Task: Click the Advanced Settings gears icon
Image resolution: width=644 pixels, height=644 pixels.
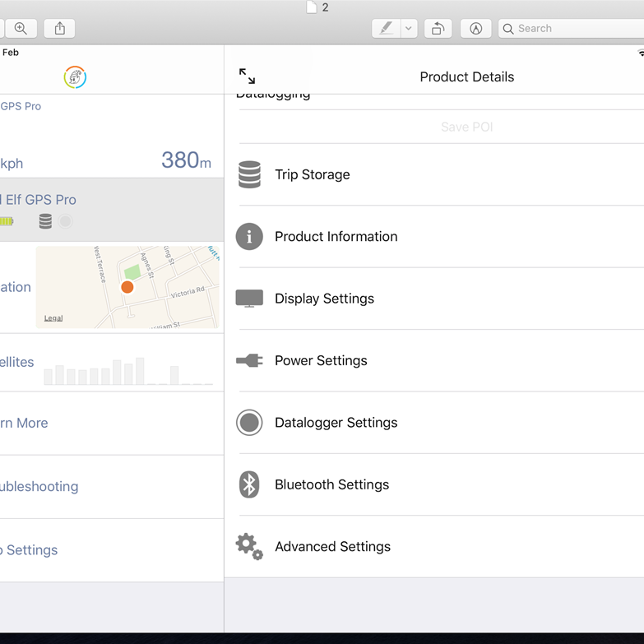Action: (249, 547)
